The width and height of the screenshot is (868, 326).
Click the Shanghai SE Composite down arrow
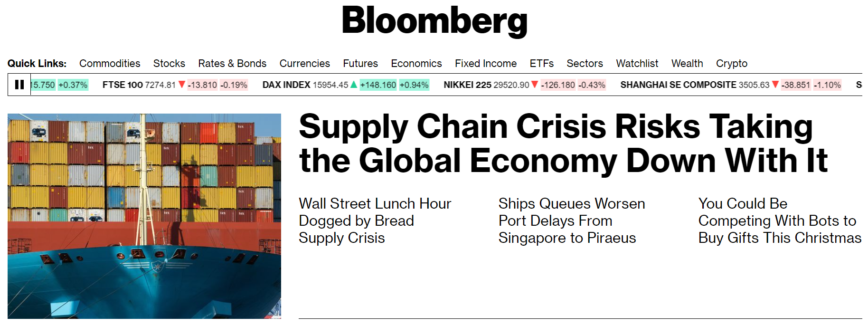pyautogui.click(x=775, y=85)
